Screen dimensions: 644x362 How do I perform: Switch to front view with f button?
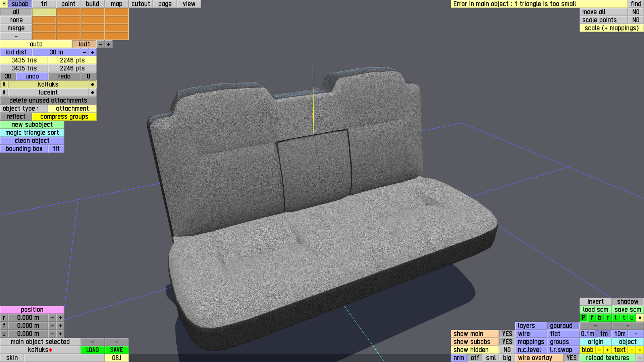click(x=591, y=318)
